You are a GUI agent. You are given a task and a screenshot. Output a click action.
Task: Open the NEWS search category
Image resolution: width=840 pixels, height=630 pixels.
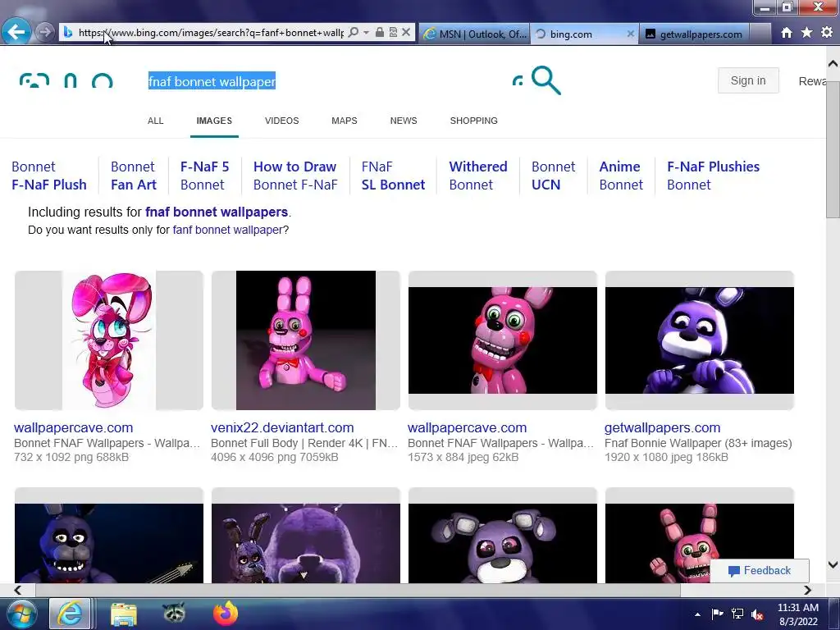404,121
